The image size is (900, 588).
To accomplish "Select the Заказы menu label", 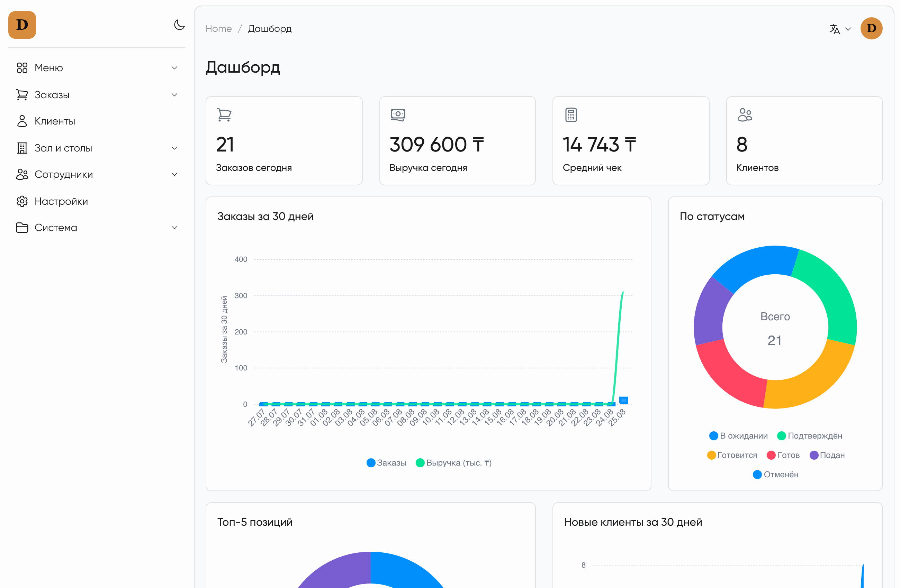I will [52, 95].
